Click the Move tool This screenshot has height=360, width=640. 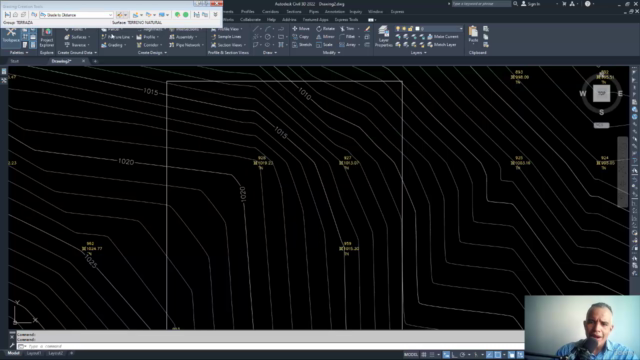[301, 29]
